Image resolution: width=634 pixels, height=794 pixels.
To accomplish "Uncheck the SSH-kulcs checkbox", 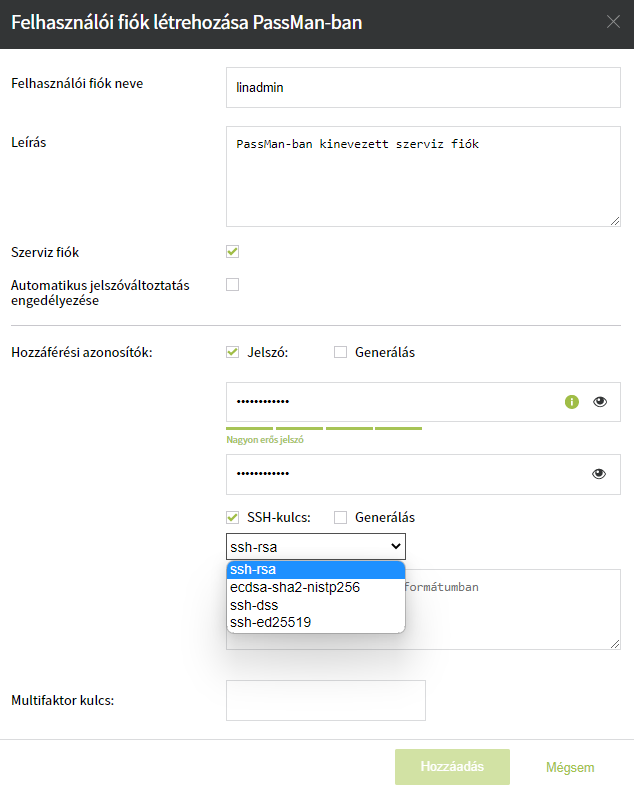I will click(233, 518).
